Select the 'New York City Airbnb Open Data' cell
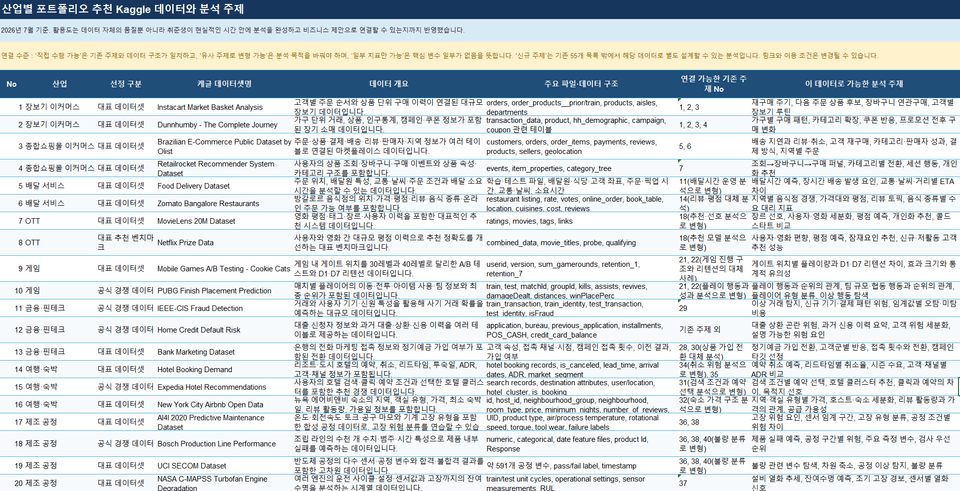This screenshot has width=960, height=491. pos(210,405)
